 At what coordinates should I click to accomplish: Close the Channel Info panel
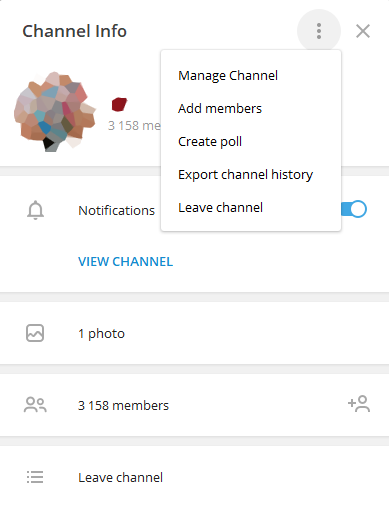point(363,31)
